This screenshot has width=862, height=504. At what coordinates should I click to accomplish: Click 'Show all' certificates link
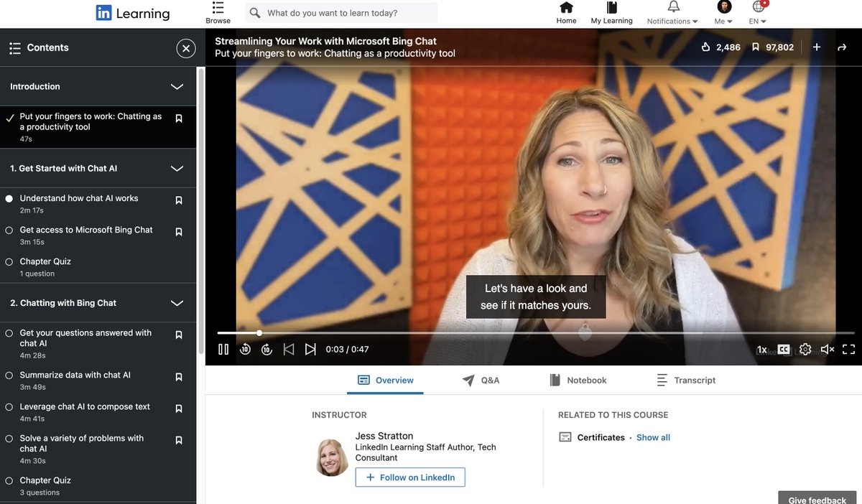point(653,437)
